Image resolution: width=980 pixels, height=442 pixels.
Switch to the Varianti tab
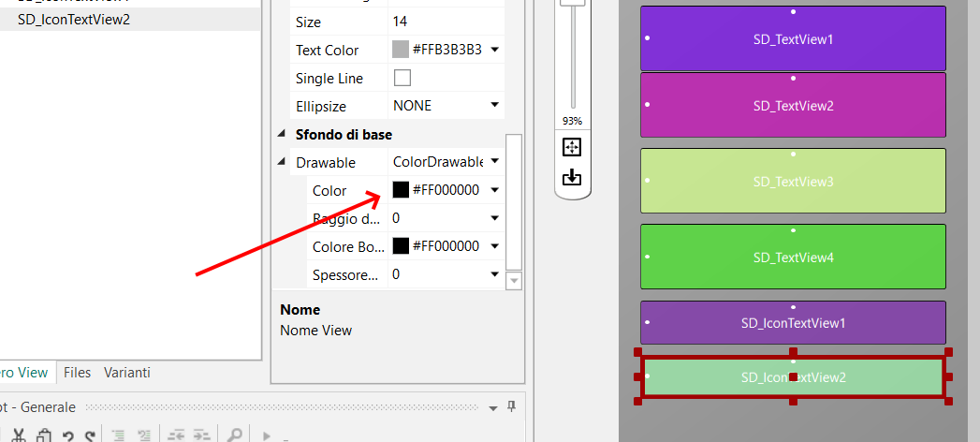(x=126, y=373)
